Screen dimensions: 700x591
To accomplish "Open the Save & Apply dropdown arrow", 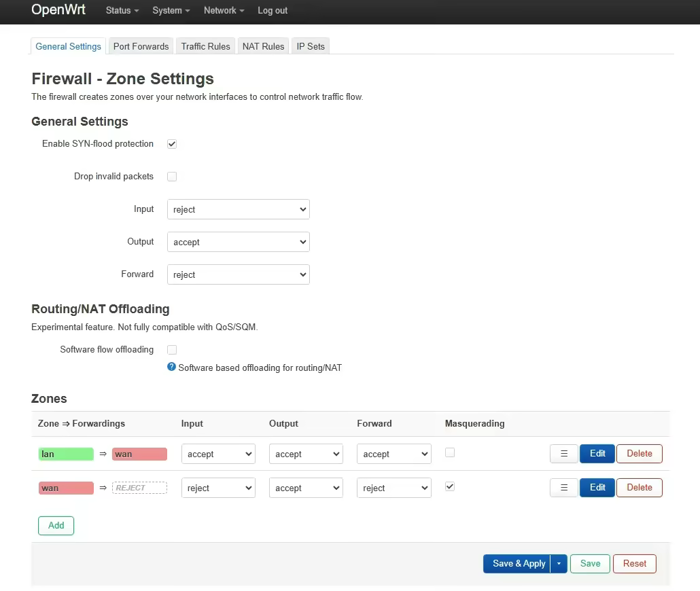I will [x=559, y=564].
